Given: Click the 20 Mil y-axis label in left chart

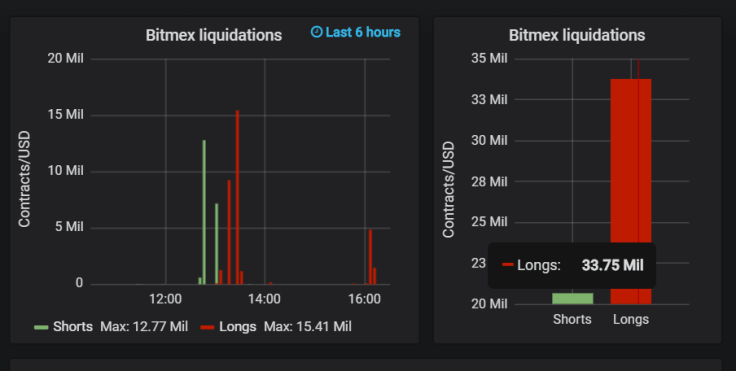Looking at the screenshot, I should tap(65, 59).
